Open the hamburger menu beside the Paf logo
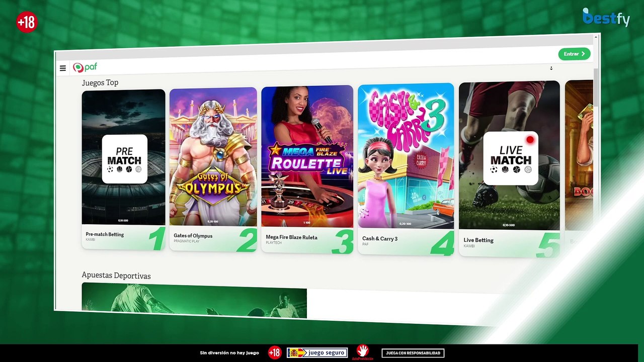The height and width of the screenshot is (362, 644). click(63, 68)
